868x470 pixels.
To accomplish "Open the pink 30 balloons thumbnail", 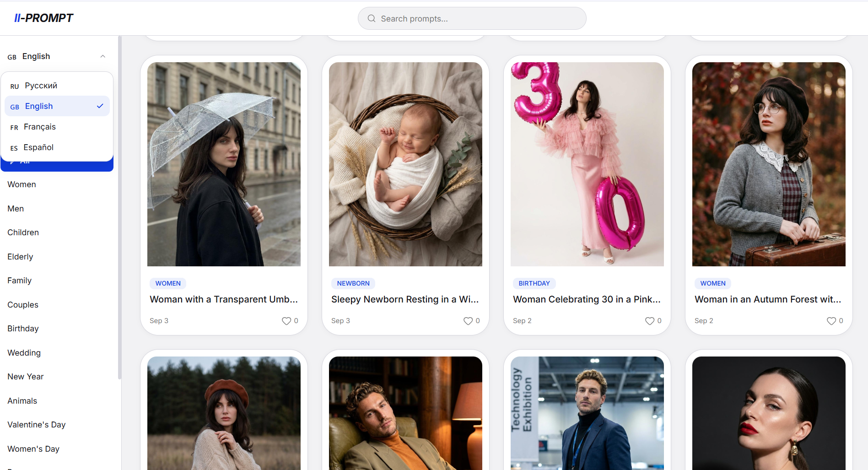I will (587, 164).
